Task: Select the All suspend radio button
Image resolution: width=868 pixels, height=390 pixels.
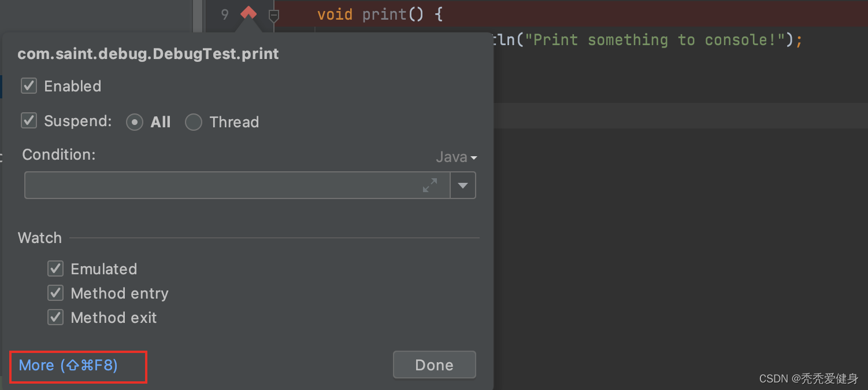Action: [x=135, y=122]
